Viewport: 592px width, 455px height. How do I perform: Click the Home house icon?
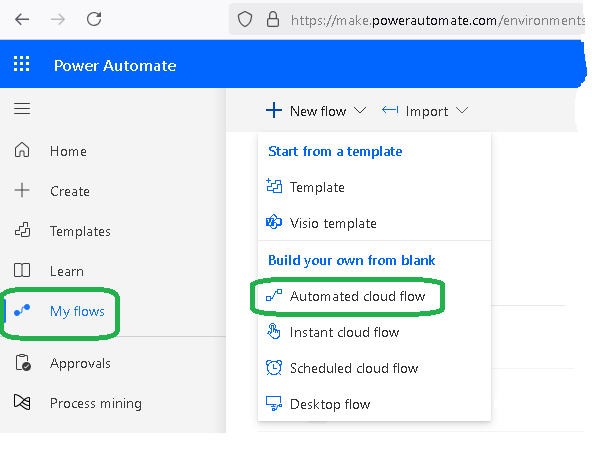pos(22,150)
